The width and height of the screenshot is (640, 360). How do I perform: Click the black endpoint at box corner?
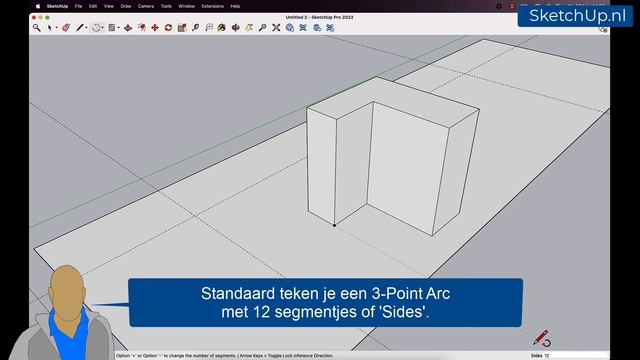[334, 225]
